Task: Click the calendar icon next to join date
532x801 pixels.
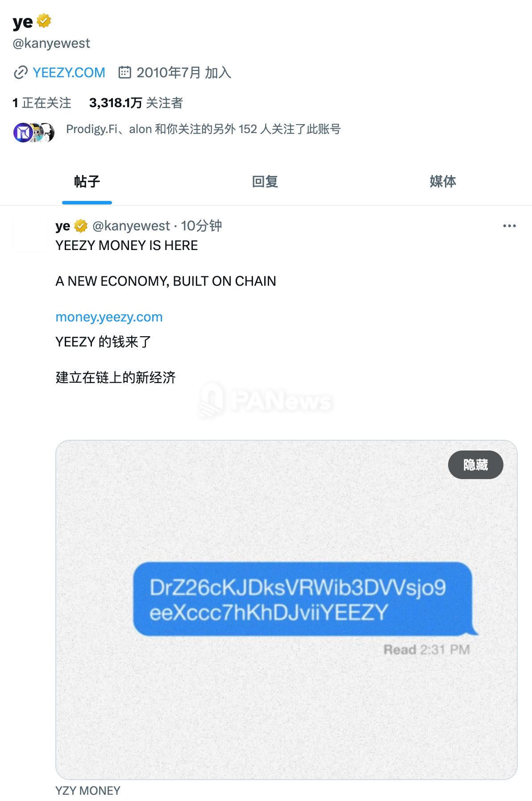Action: coord(125,72)
